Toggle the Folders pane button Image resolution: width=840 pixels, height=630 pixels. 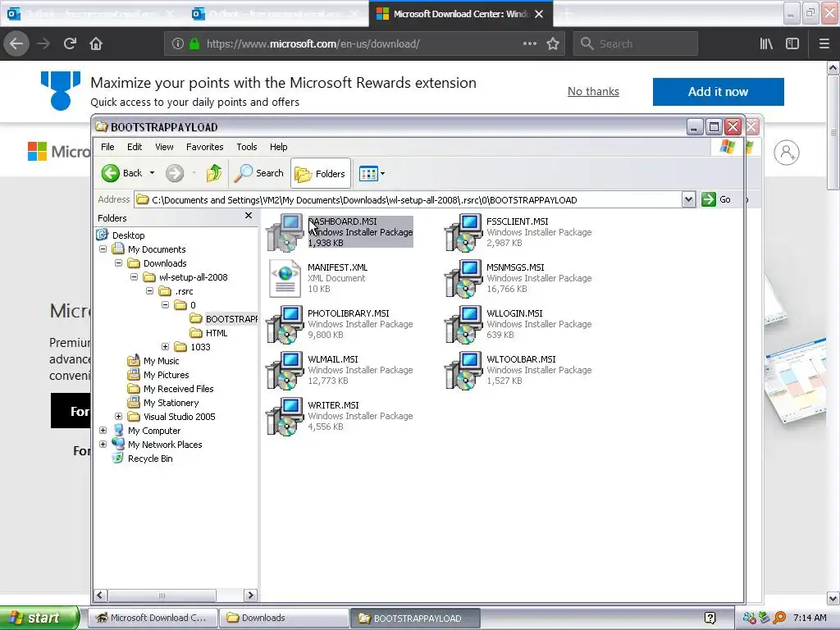[321, 174]
